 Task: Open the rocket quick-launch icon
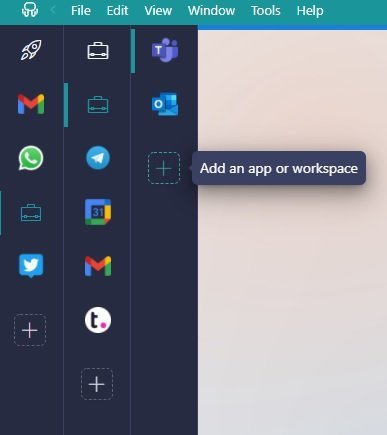tap(31, 50)
